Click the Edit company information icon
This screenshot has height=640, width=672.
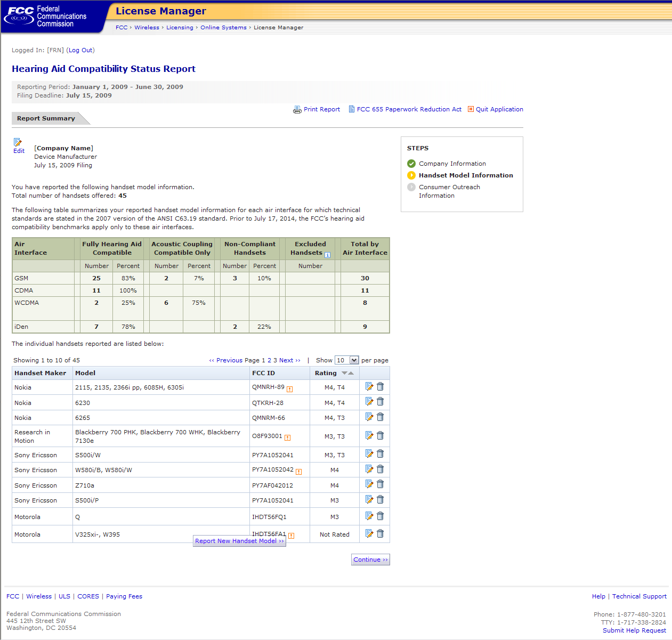click(x=18, y=142)
